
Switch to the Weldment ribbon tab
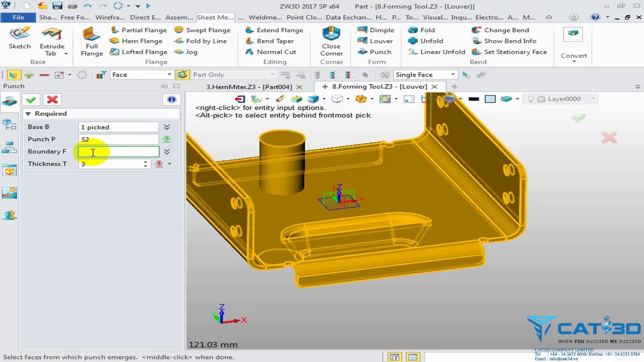coord(265,17)
